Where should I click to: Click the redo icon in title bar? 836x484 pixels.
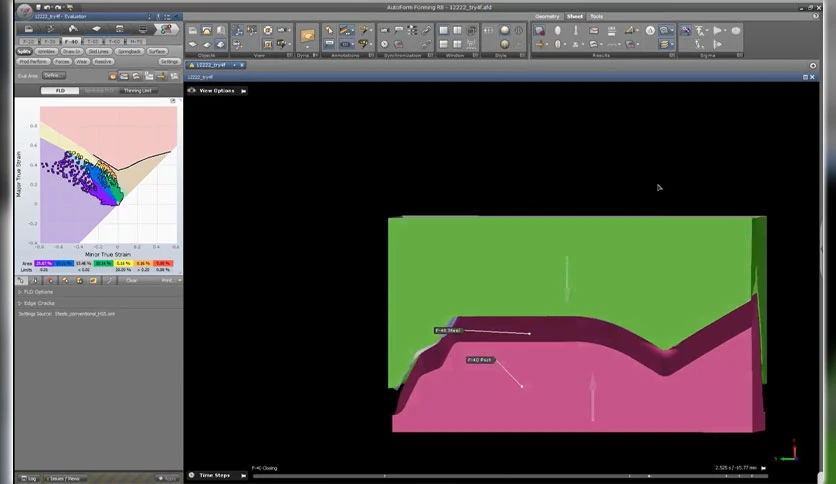click(x=58, y=7)
